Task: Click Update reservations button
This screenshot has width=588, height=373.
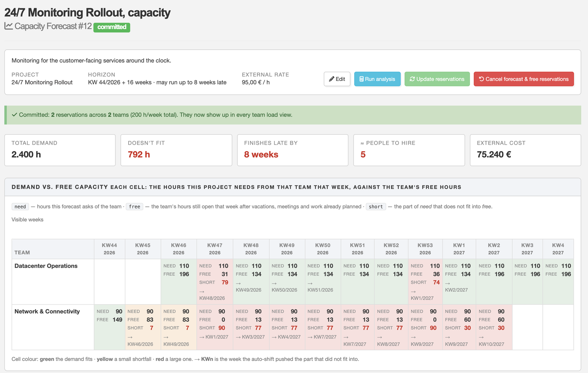Action: point(437,79)
